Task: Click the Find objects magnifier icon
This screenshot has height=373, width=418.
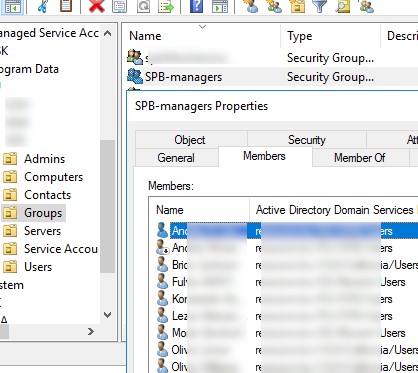Action: point(343,6)
